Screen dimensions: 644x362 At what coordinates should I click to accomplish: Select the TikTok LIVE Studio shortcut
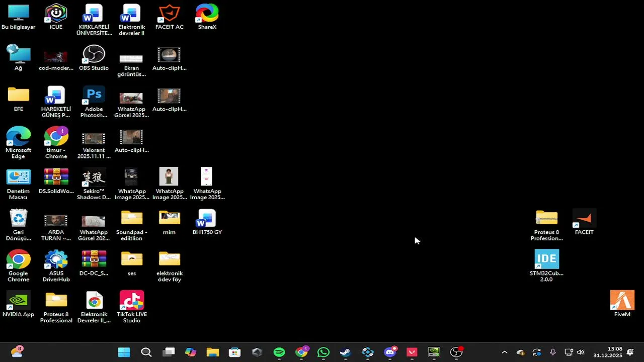(x=132, y=308)
